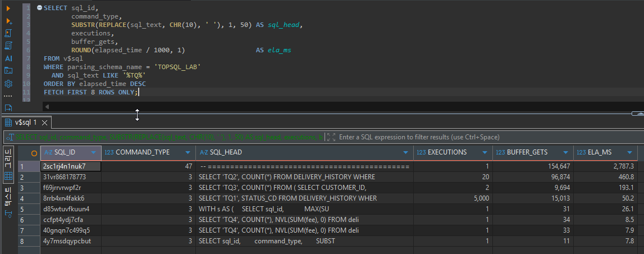Viewport: 644px width, 254px height.
Task: Click buffer gets value 96,874
Action: tap(533, 177)
